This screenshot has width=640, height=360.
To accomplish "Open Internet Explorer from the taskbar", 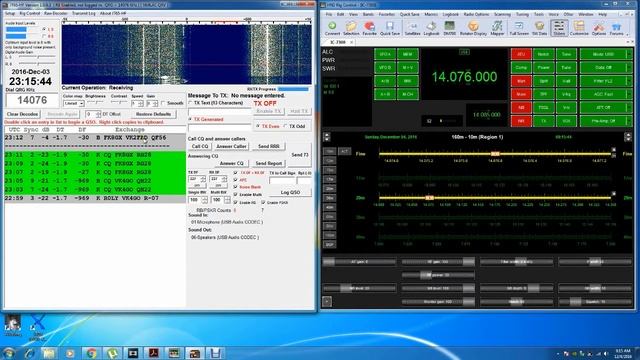I will (x=30, y=353).
